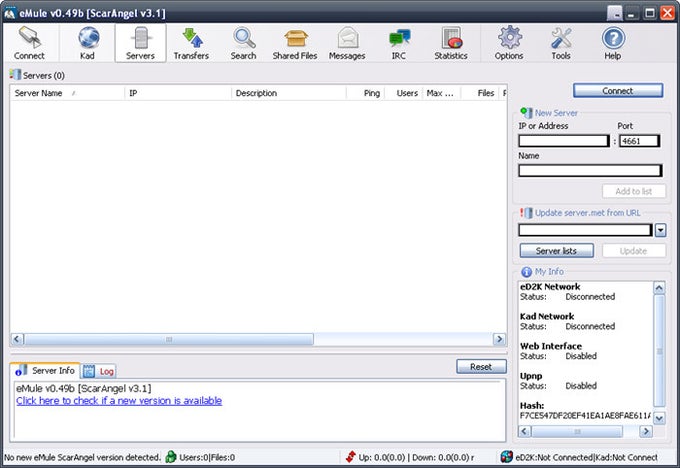
Task: Open the Help icon
Action: 613,43
